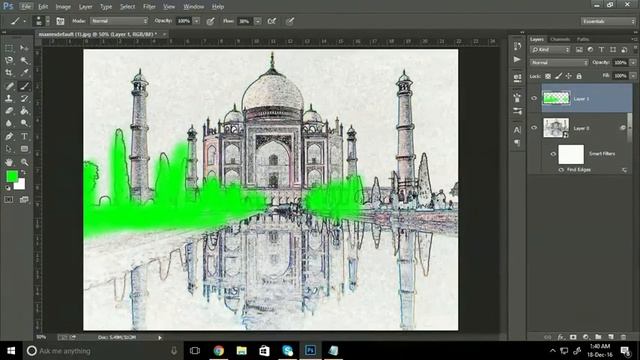The height and width of the screenshot is (360, 640).
Task: Lock image pixels with the brush lock icon
Action: (558, 76)
